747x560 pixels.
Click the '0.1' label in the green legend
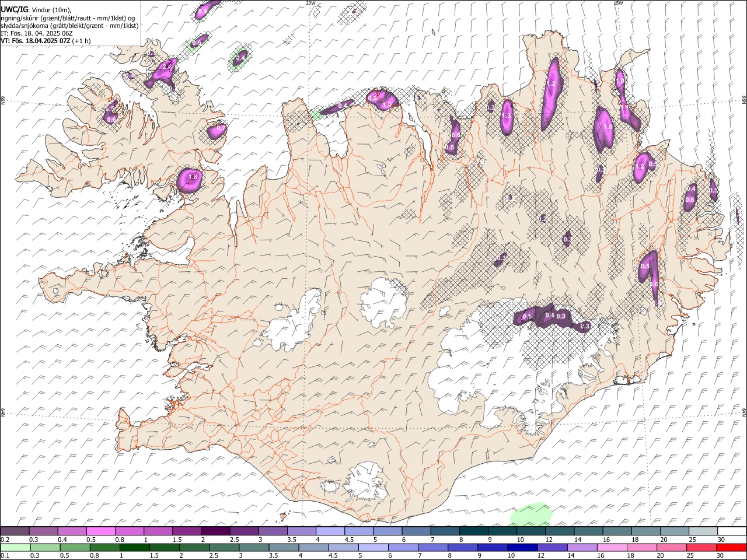pyautogui.click(x=4, y=556)
